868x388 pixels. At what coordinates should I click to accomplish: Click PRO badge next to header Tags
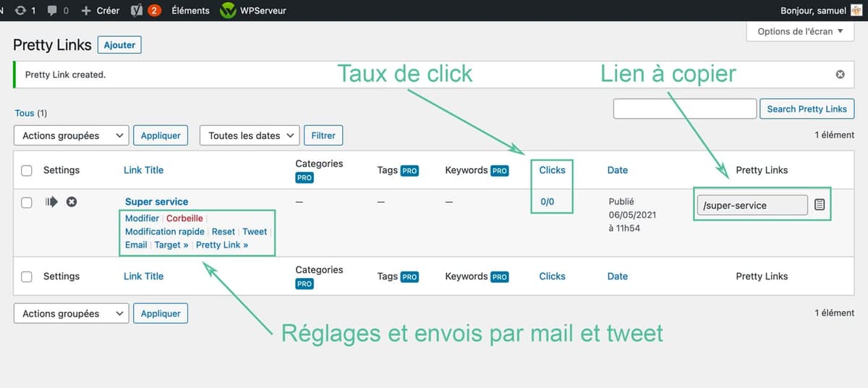[x=409, y=171]
